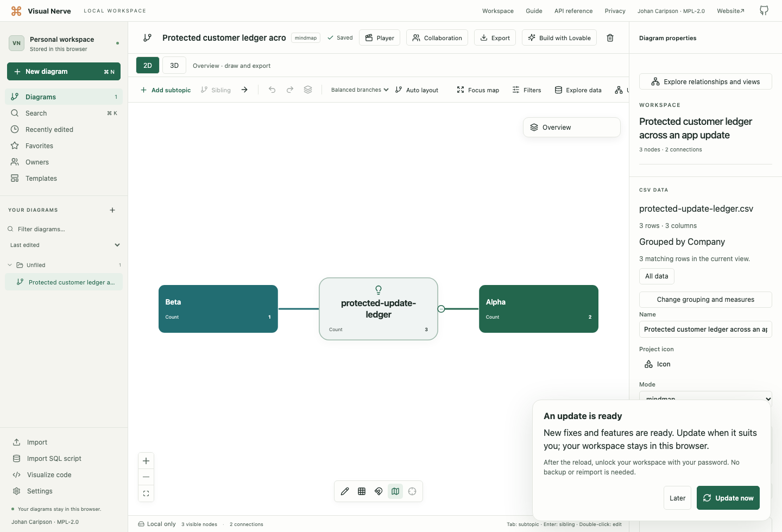Zoom in with the plus canvas button
Image resolution: width=782 pixels, height=532 pixels.
point(146,461)
